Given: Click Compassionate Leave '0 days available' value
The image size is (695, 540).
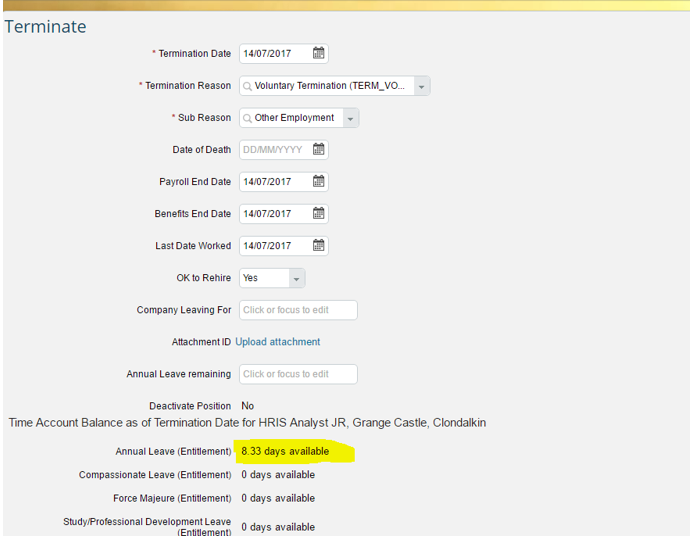Looking at the screenshot, I should click(278, 475).
